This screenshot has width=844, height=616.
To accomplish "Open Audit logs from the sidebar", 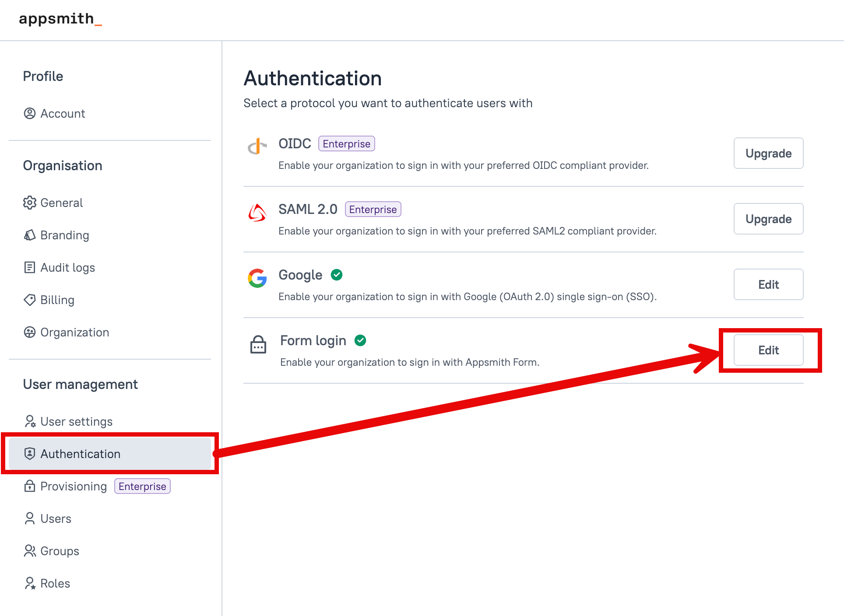I will 110,267.
